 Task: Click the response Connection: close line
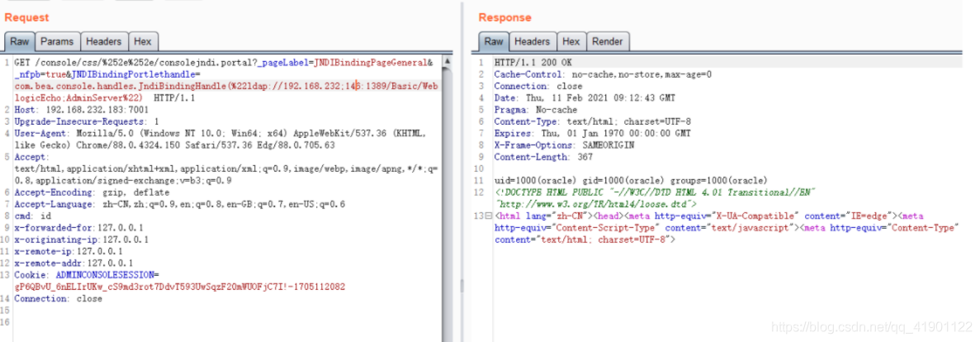point(538,86)
